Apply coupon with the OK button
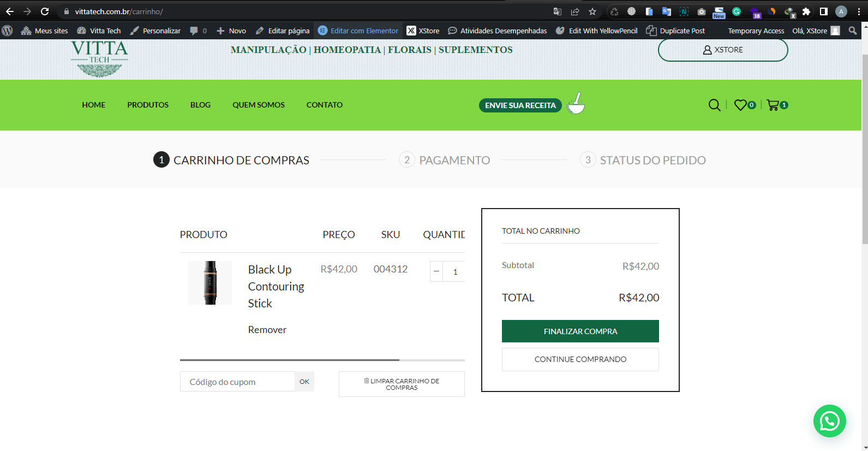Screen dimensions: 868x451 (304, 382)
